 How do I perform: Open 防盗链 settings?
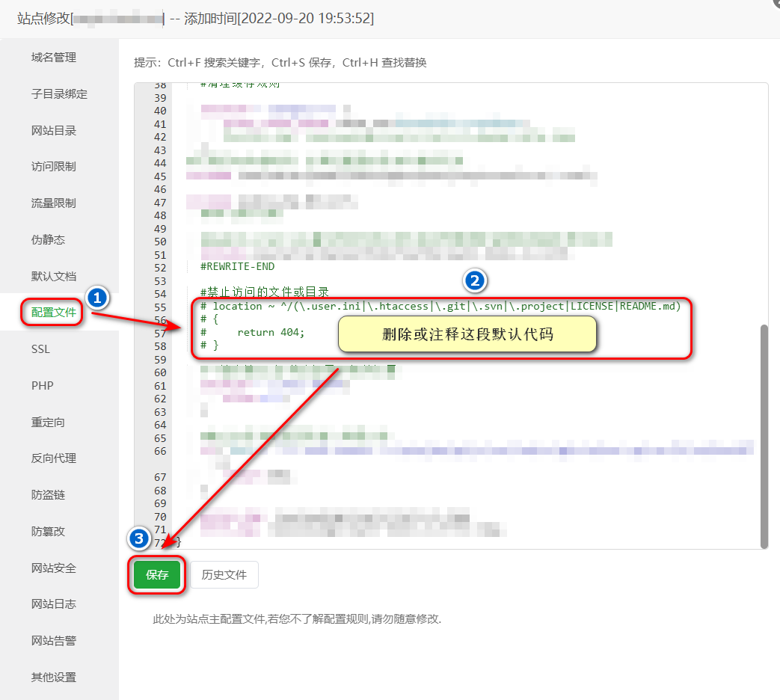pyautogui.click(x=49, y=495)
